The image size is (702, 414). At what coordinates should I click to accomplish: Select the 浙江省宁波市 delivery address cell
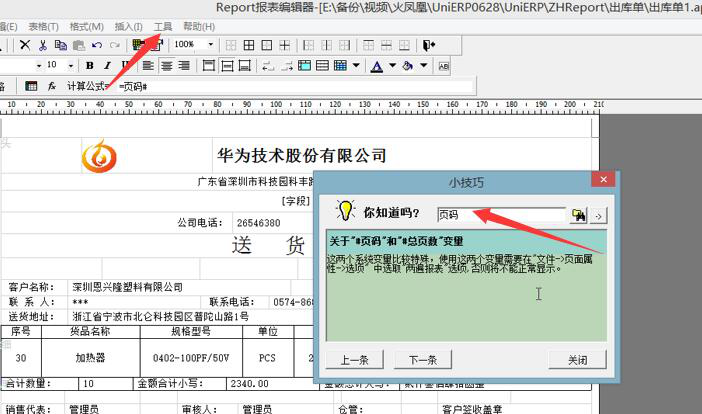(161, 316)
